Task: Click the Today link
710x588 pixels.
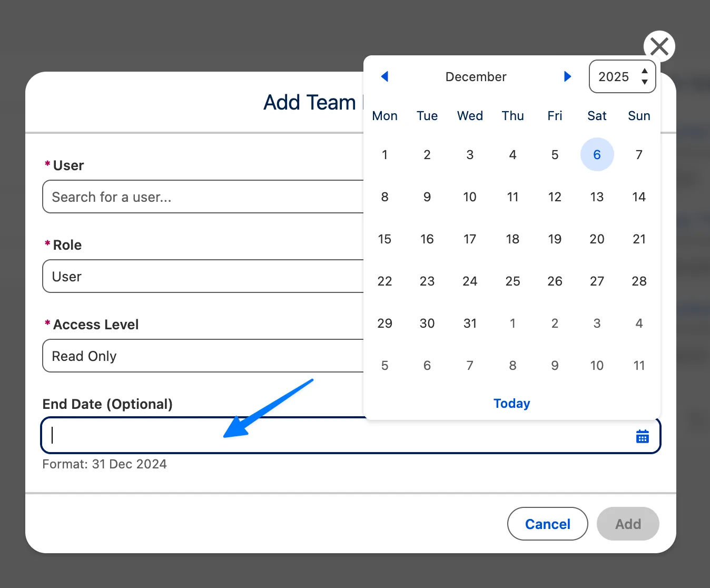Action: [x=511, y=403]
